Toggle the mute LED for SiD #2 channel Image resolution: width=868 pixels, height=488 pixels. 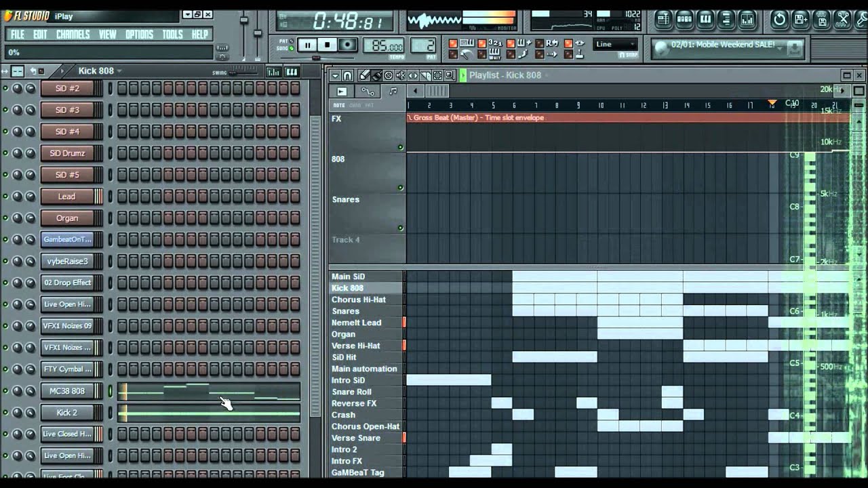click(x=5, y=88)
